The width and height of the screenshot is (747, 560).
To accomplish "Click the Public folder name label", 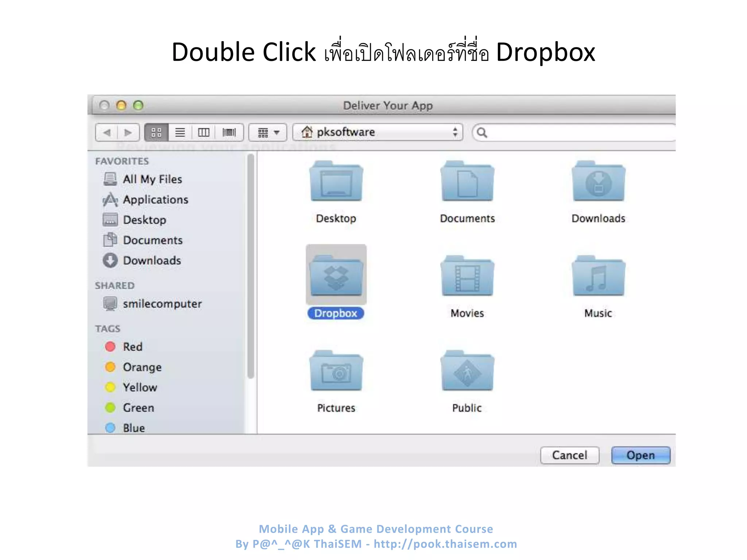I will pos(467,408).
